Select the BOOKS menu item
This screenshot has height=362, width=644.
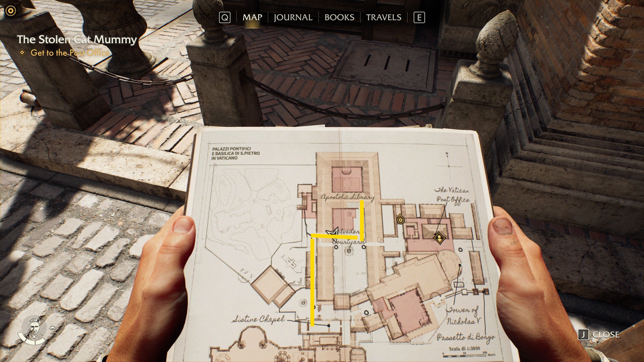click(339, 17)
